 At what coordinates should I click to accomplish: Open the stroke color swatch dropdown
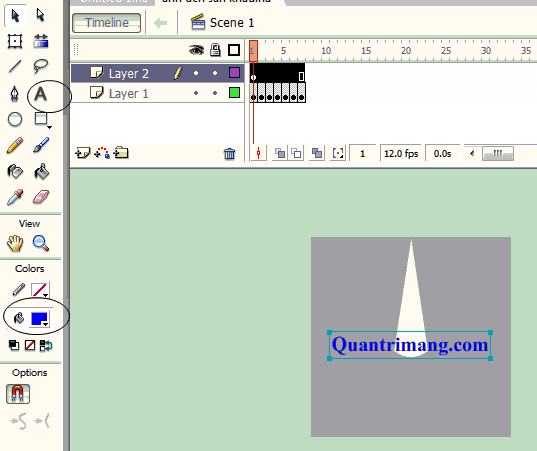coord(40,290)
